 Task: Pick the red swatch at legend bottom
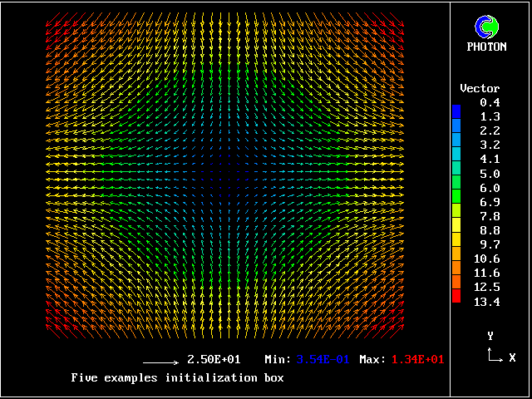click(456, 295)
